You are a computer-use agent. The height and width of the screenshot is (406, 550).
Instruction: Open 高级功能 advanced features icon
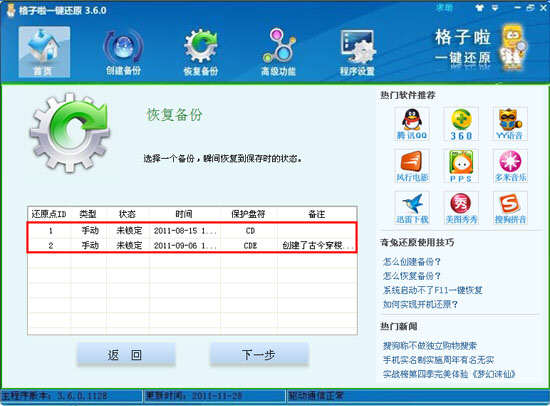(279, 53)
